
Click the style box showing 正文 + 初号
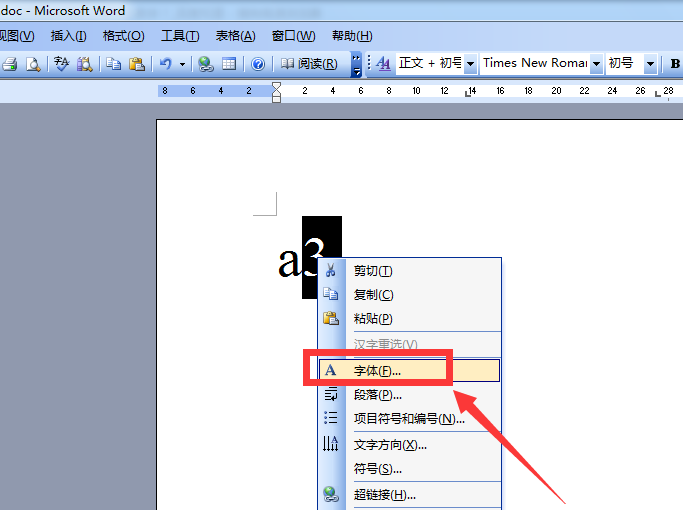point(430,63)
